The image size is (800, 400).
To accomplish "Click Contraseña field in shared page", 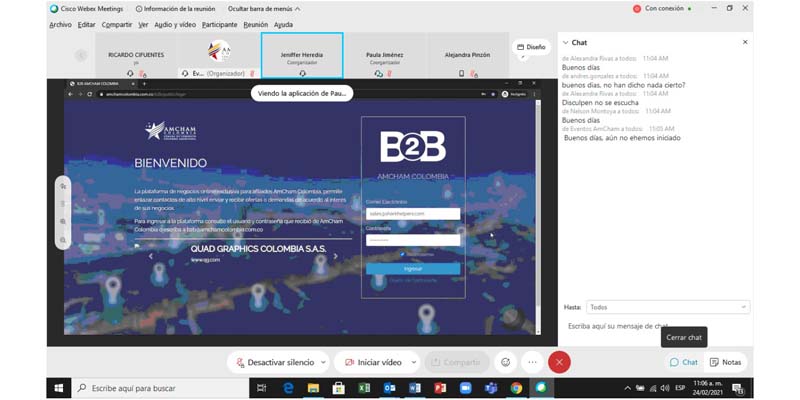I will (x=413, y=240).
